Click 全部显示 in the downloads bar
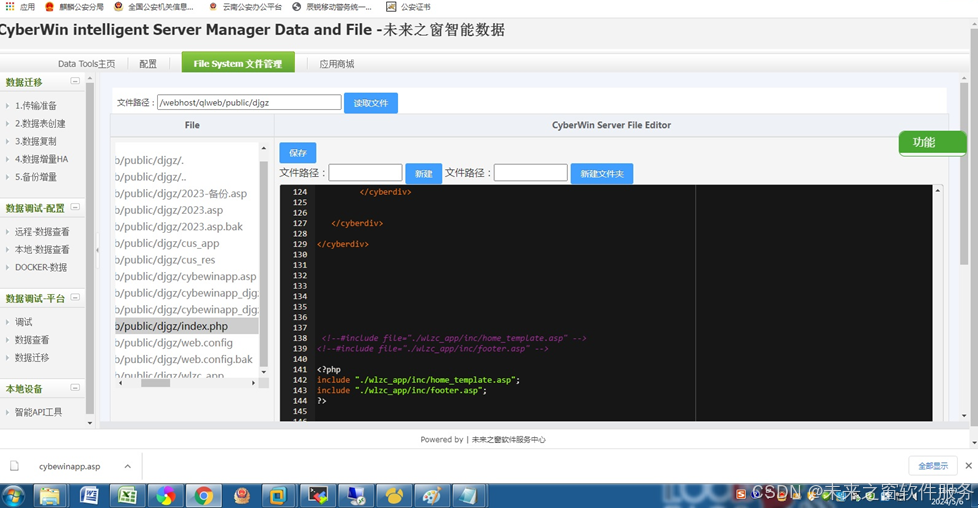Viewport: 979px width, 510px height. tap(933, 466)
